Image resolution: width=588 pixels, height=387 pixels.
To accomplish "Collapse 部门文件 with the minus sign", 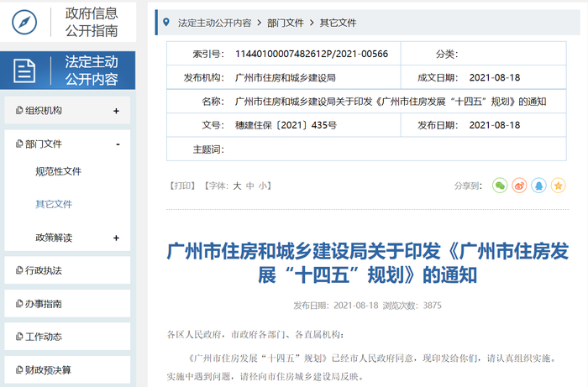I will (118, 144).
